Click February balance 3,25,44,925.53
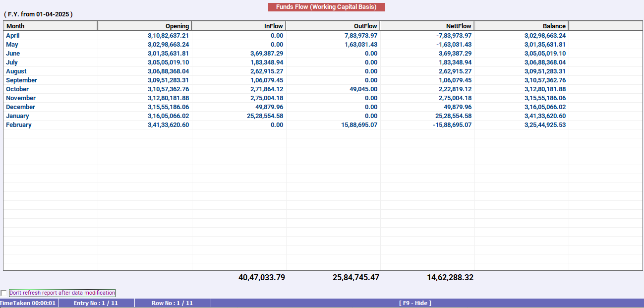This screenshot has height=308, width=644. point(545,125)
